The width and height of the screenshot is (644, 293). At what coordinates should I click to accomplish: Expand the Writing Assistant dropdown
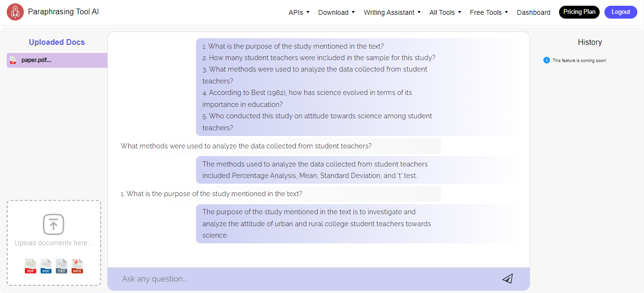392,12
